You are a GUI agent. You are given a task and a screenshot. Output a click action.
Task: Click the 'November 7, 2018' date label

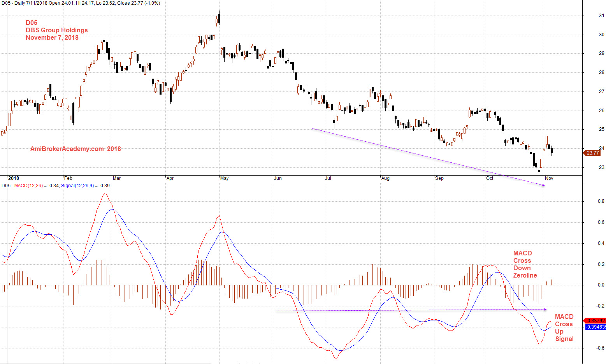[52, 37]
